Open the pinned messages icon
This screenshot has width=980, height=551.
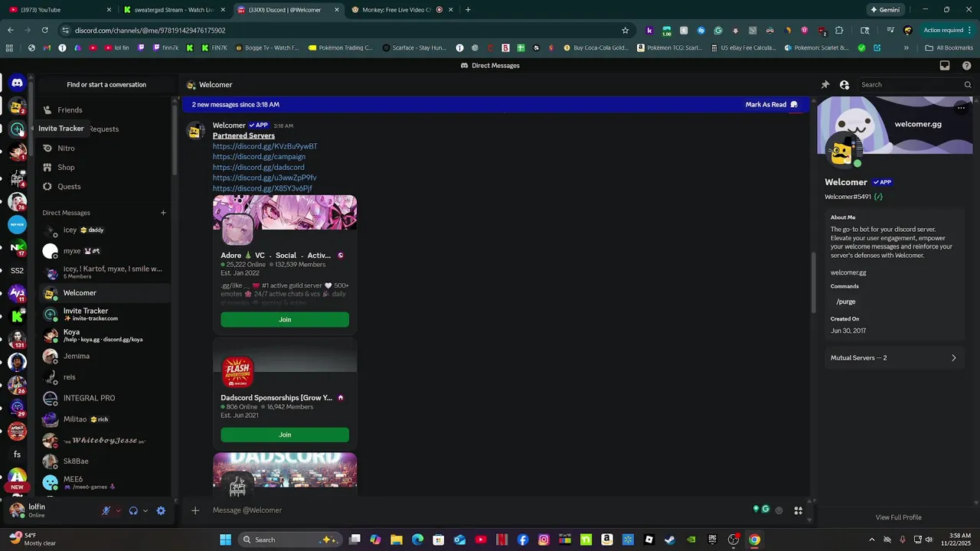coord(825,85)
